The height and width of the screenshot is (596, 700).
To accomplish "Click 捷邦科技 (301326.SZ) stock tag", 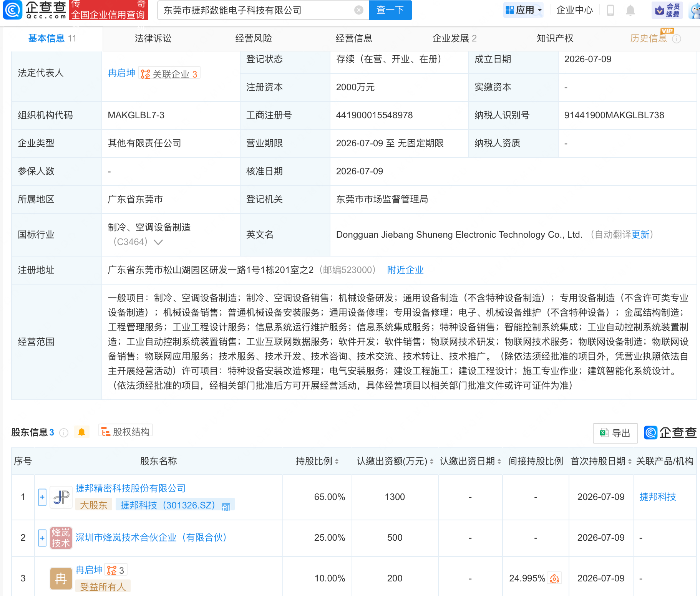I will click(x=175, y=505).
